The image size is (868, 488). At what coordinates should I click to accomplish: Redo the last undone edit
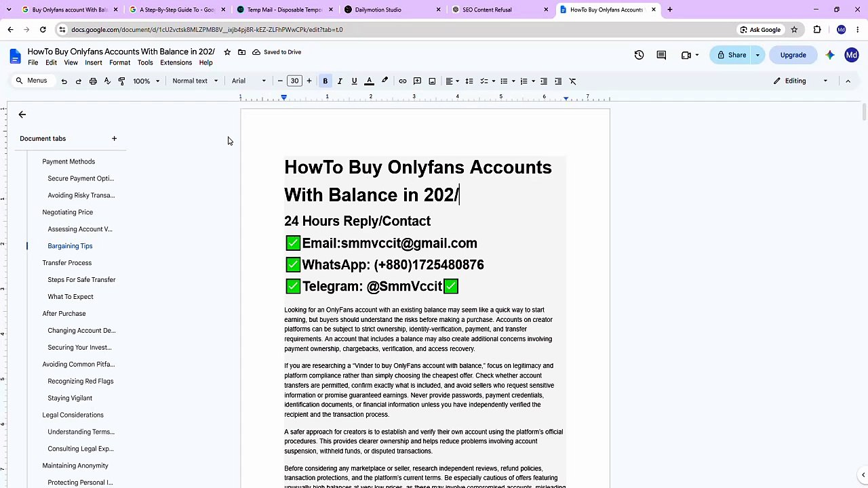(x=78, y=81)
